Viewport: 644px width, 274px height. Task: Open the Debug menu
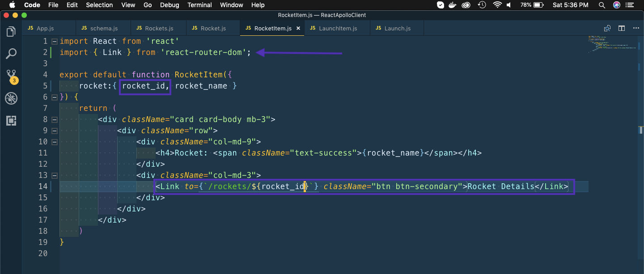pyautogui.click(x=169, y=5)
